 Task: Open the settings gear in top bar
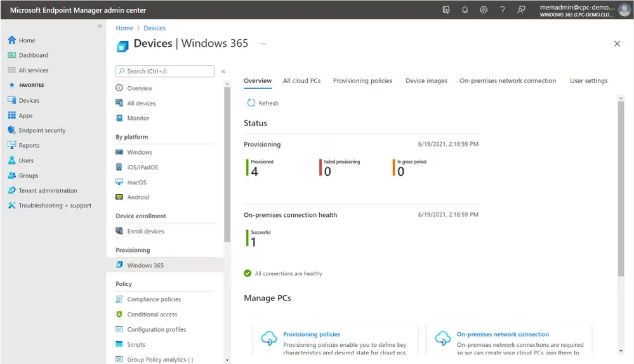484,10
